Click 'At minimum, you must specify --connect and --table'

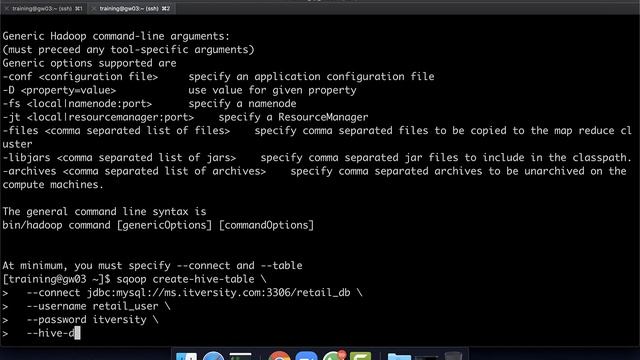152,265
